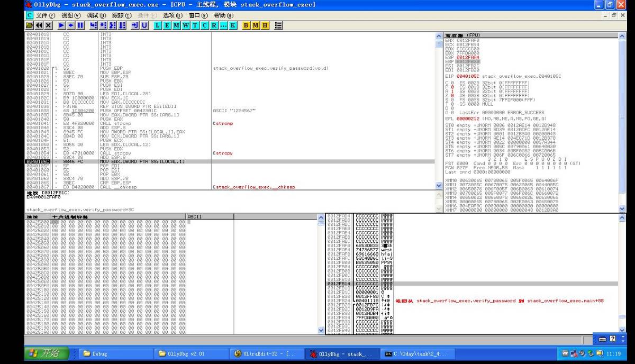This screenshot has width=635, height=364.
Task: Click the EIP 0040105C register value
Action: click(467, 76)
